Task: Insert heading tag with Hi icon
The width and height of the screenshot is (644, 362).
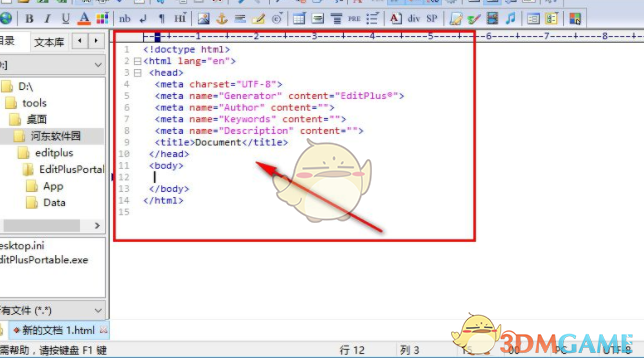Action: [180, 18]
